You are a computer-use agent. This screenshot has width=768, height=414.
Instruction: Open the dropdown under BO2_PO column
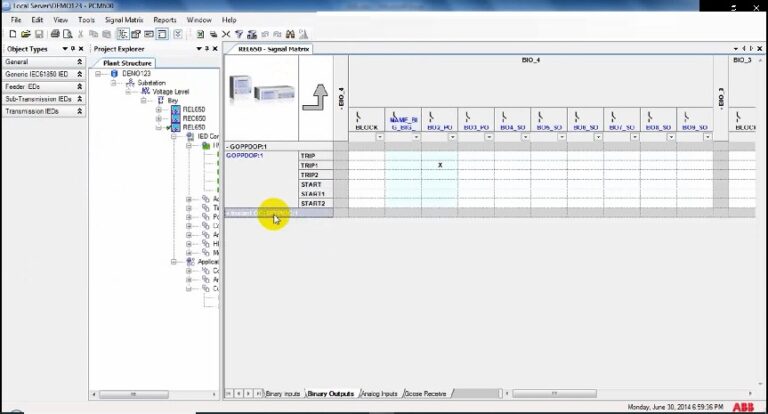[452, 137]
